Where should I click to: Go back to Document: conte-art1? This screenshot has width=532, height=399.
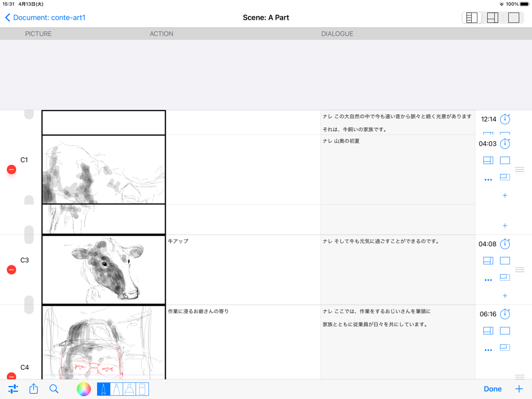tap(45, 17)
